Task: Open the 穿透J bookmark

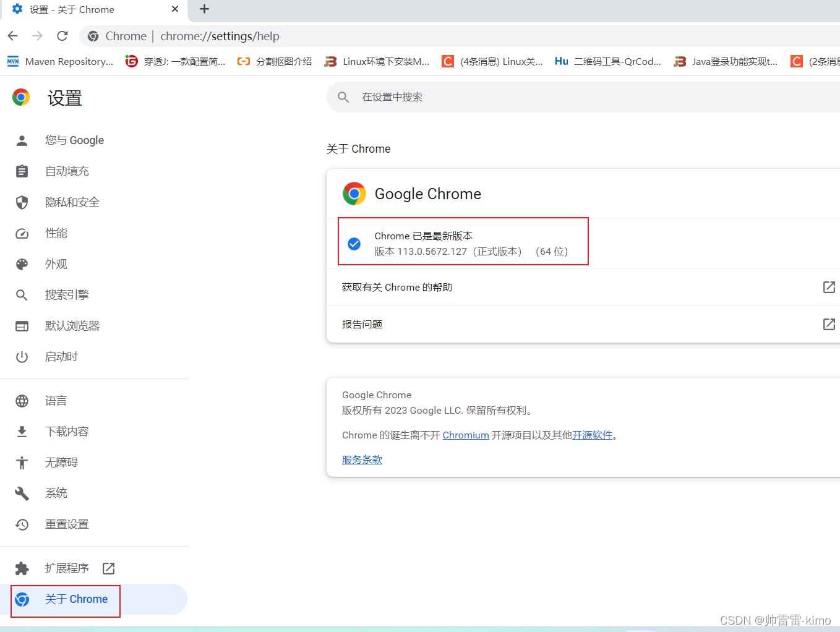Action: 175,61
